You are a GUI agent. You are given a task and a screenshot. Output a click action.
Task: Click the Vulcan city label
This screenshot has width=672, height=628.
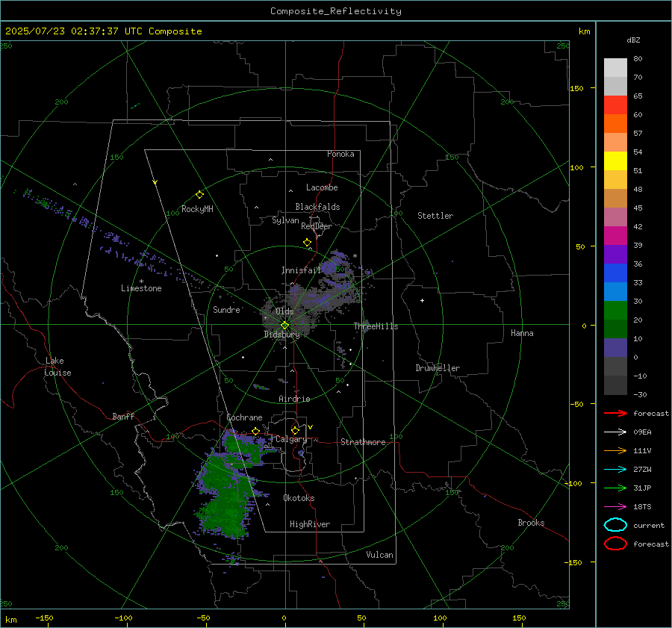tap(380, 554)
